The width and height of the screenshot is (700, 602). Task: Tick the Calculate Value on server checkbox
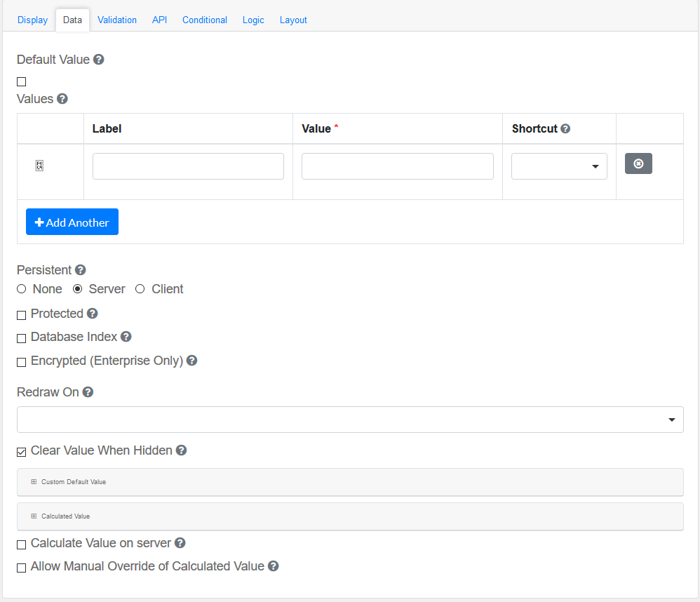tap(22, 544)
